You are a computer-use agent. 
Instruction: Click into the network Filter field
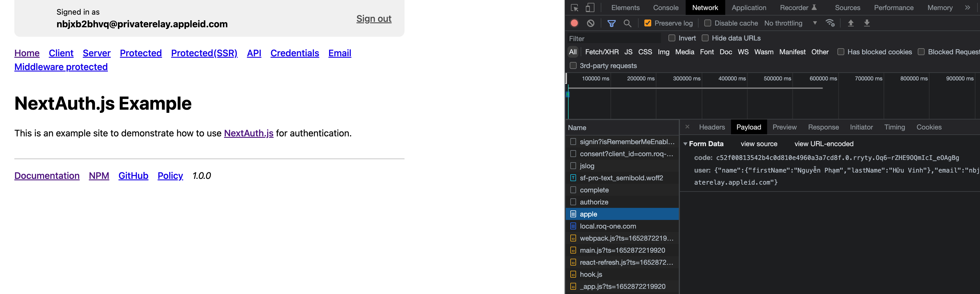(x=614, y=38)
